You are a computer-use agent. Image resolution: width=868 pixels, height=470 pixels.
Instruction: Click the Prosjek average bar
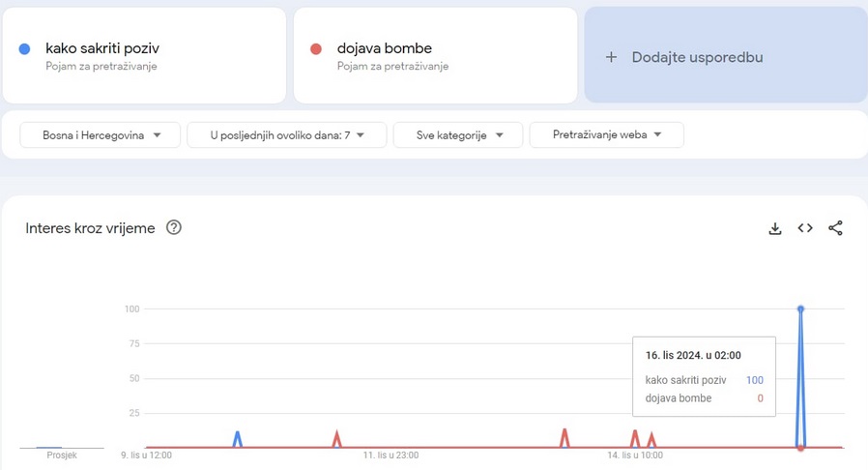[49, 447]
